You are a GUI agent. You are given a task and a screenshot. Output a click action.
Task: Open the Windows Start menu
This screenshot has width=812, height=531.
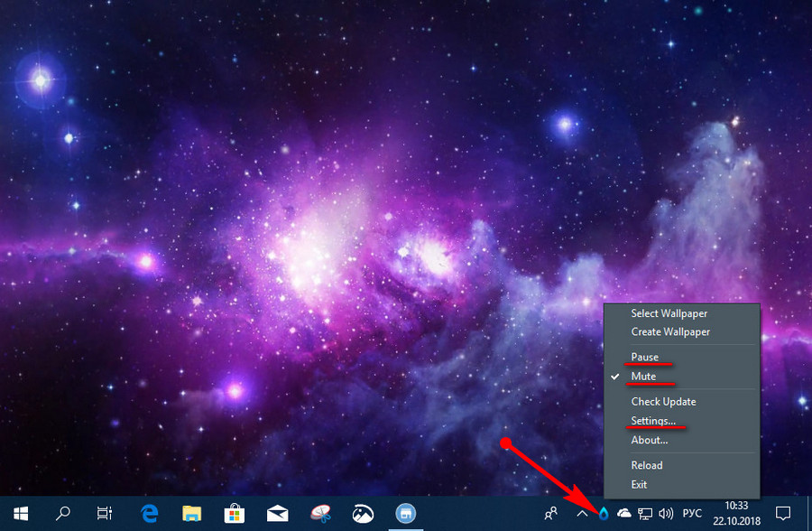point(21,514)
